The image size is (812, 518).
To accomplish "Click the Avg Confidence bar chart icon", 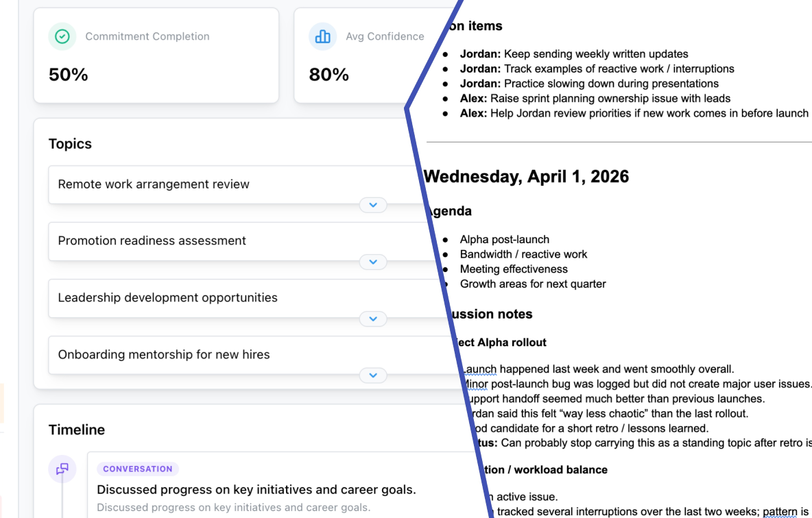I will click(322, 36).
